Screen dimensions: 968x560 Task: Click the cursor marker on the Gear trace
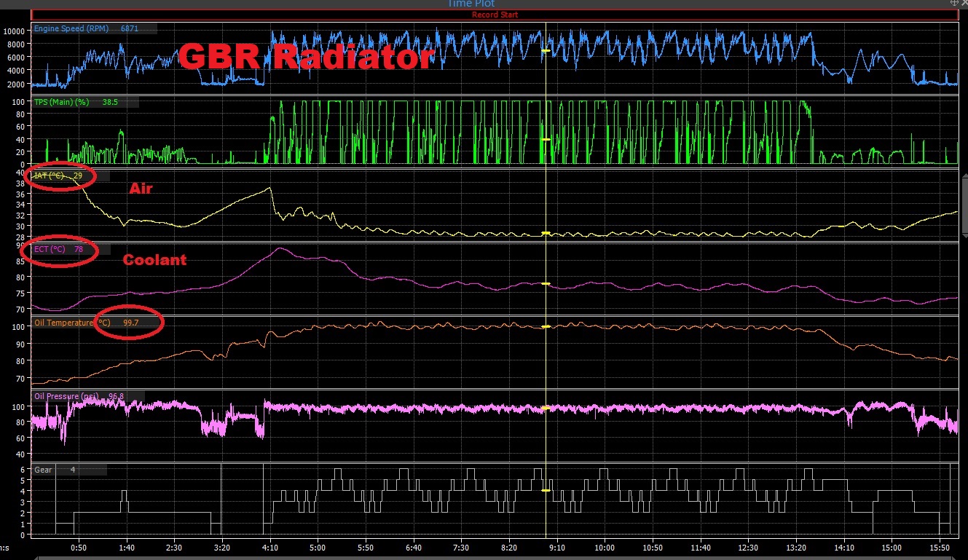[x=546, y=491]
